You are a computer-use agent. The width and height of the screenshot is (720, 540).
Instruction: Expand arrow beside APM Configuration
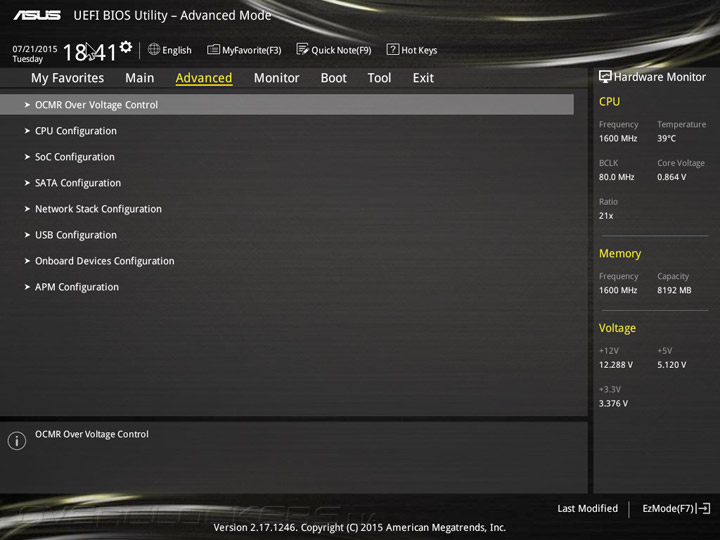pyautogui.click(x=27, y=287)
